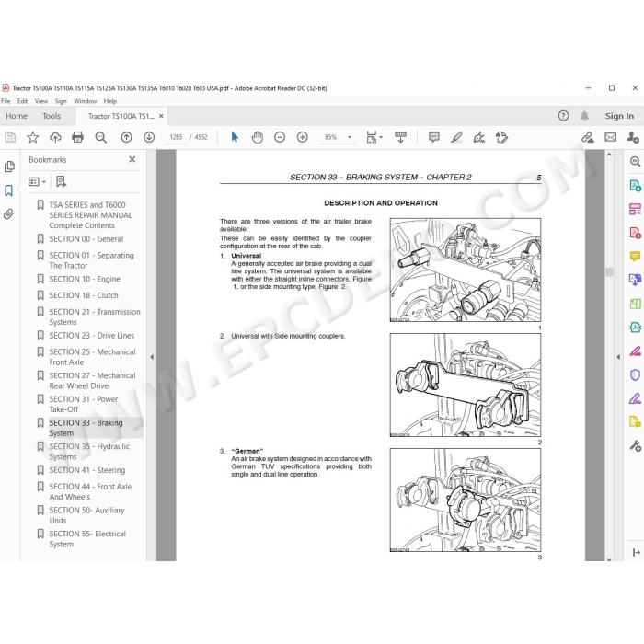Open the Window menu
The width and height of the screenshot is (644, 644).
click(x=85, y=101)
